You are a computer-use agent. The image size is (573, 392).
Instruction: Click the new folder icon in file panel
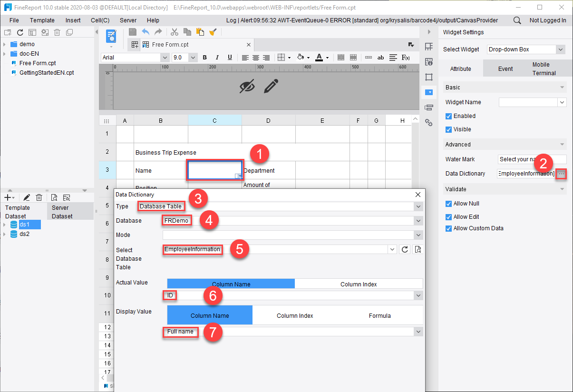[8, 32]
